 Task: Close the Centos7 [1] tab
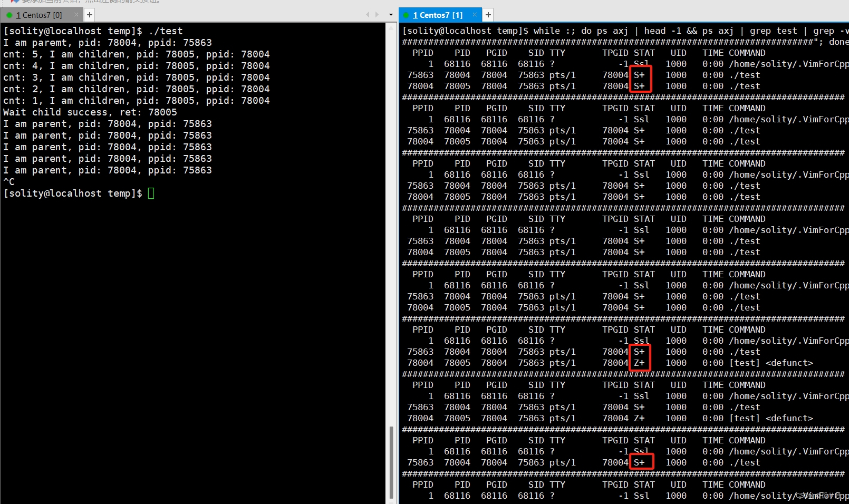[475, 15]
